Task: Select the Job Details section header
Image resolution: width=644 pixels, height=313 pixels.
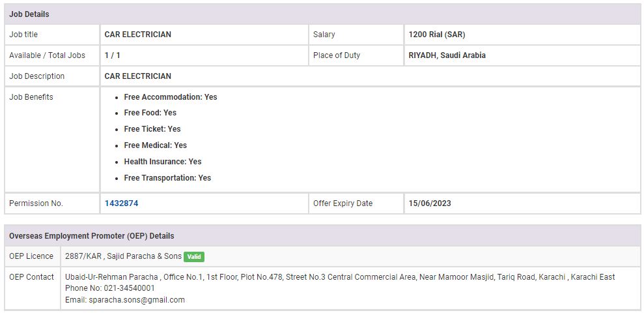Action: tap(29, 14)
